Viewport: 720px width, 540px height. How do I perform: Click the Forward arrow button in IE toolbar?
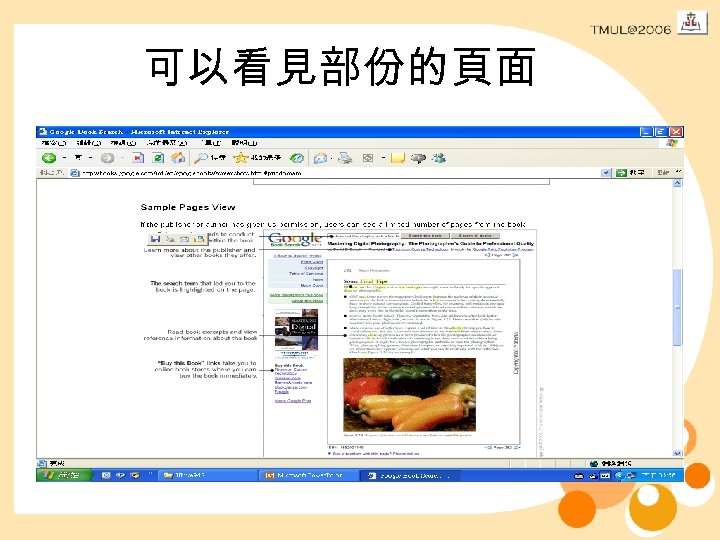(107, 158)
